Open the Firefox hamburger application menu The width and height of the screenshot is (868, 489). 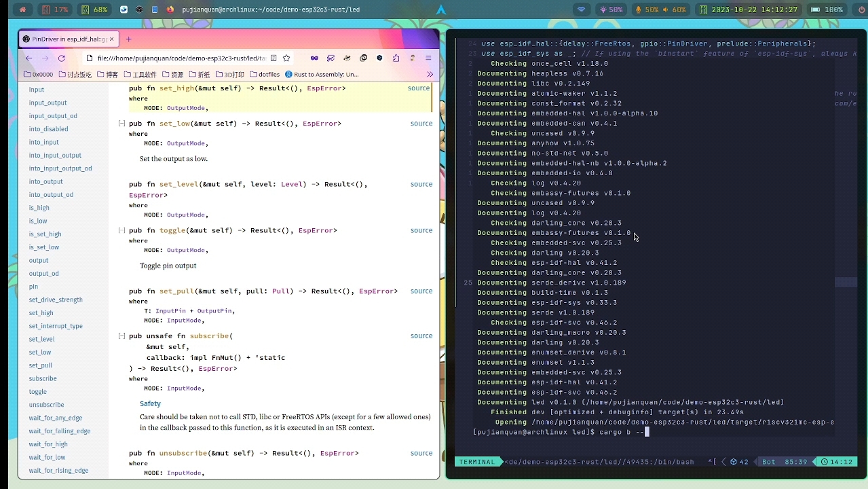(428, 58)
